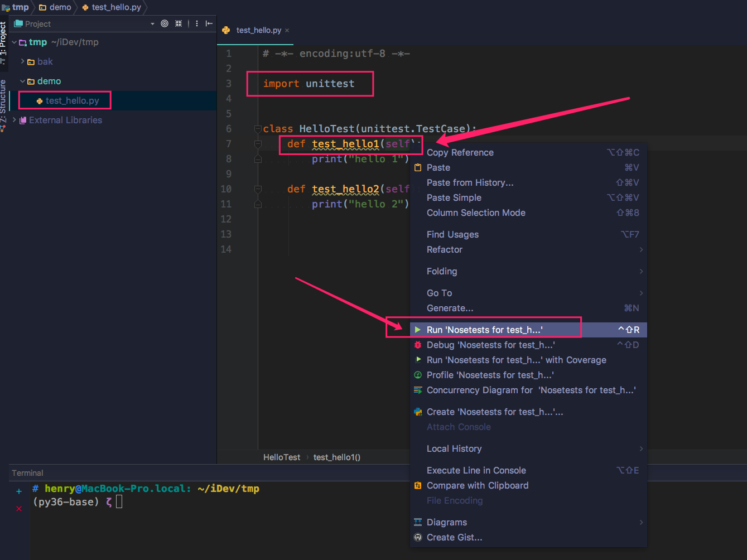Viewport: 747px width, 560px height.
Task: Click line number 3 in the gutter
Action: tap(229, 84)
